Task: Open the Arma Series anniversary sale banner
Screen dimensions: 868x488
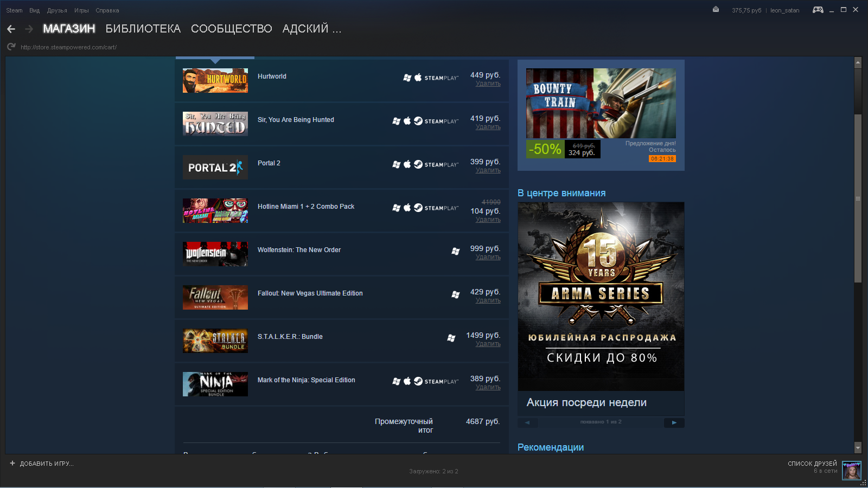Action: click(601, 297)
